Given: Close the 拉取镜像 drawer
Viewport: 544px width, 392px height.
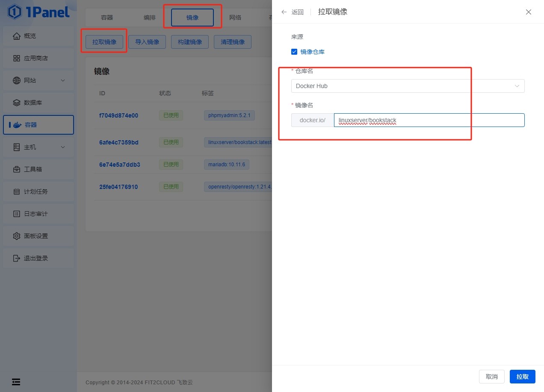Looking at the screenshot, I should [x=529, y=12].
